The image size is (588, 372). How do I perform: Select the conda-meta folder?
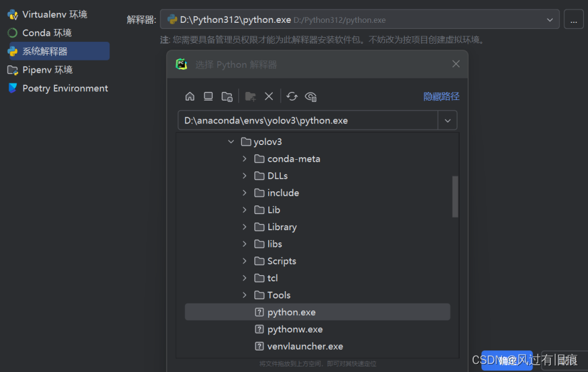click(294, 159)
